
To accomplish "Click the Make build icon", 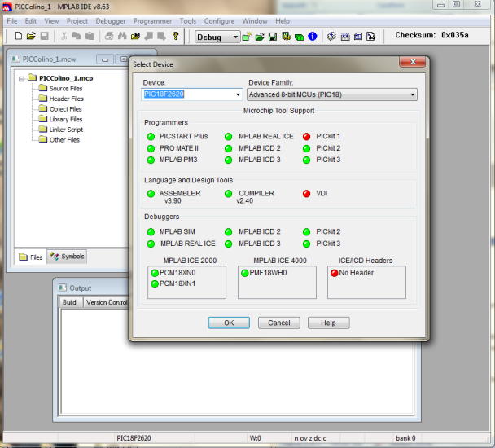I will pos(331,37).
